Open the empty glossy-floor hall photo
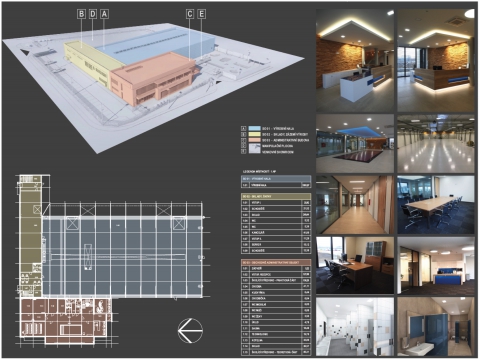Viewport: 480px width, 360px height. [436, 144]
